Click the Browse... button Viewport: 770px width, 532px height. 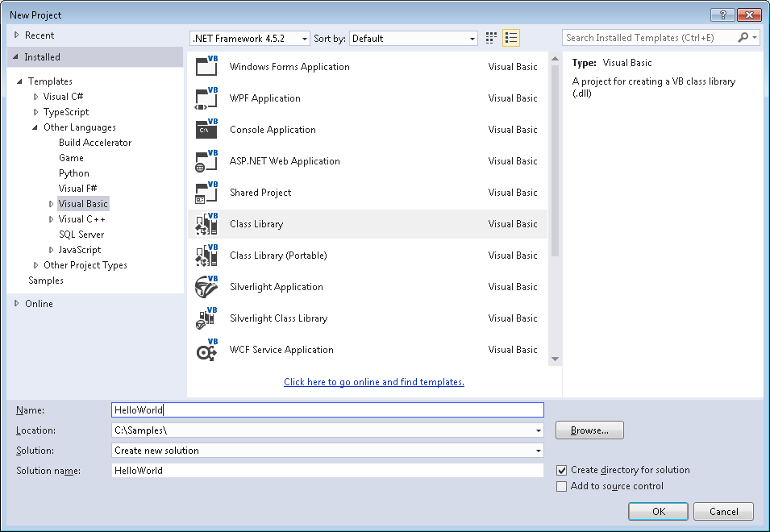[589, 430]
